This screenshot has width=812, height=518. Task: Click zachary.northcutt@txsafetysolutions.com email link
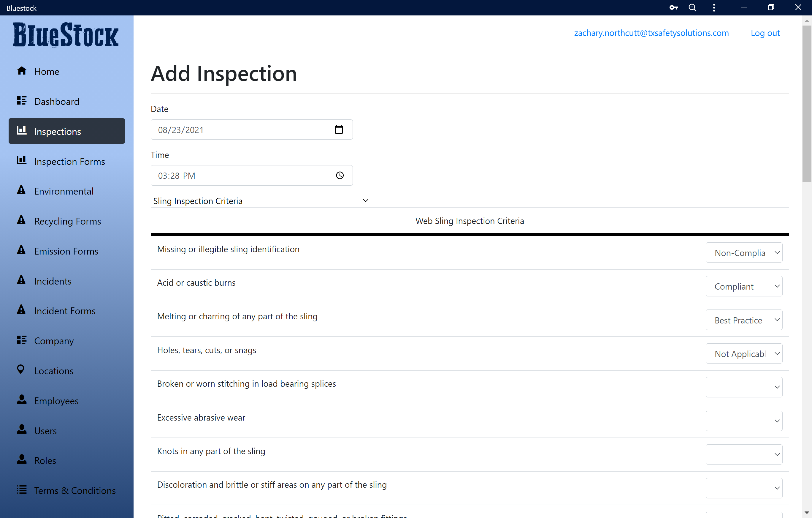click(x=651, y=33)
